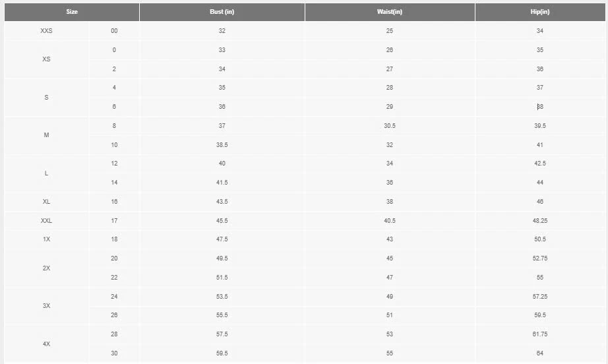Select the 40.5 waist value for XXL
The width and height of the screenshot is (608, 364).
click(389, 221)
